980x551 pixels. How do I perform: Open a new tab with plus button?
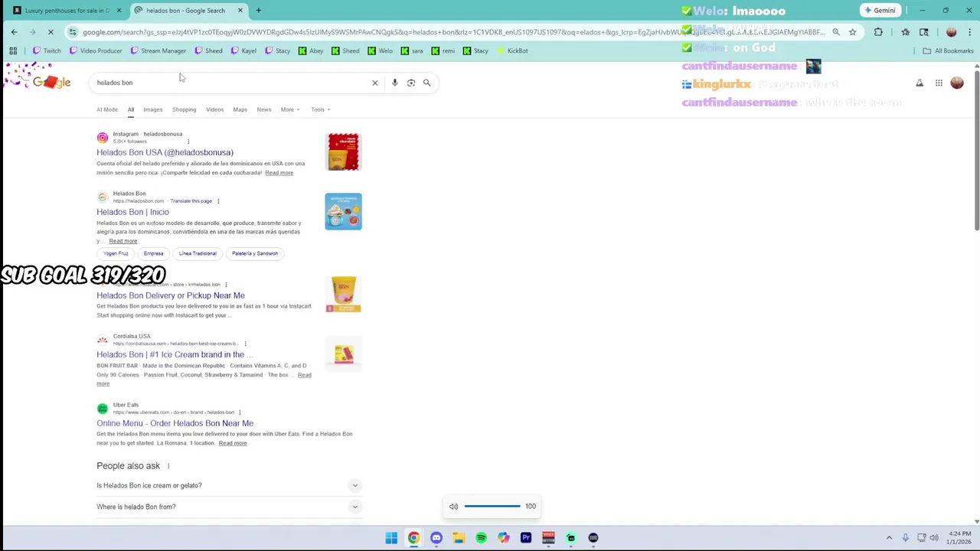point(258,11)
